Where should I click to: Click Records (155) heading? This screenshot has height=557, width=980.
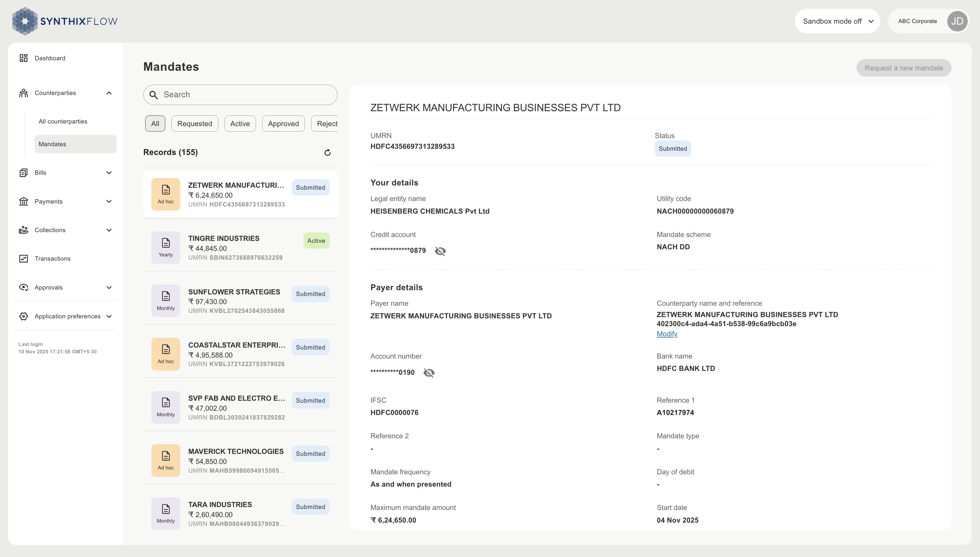click(170, 152)
